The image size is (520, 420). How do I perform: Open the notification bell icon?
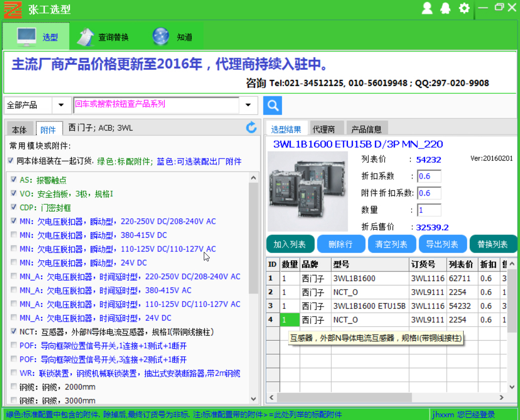point(445,8)
